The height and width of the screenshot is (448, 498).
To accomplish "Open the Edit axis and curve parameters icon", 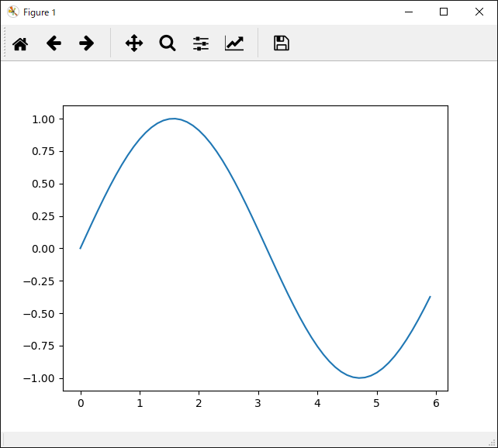I will 234,43.
